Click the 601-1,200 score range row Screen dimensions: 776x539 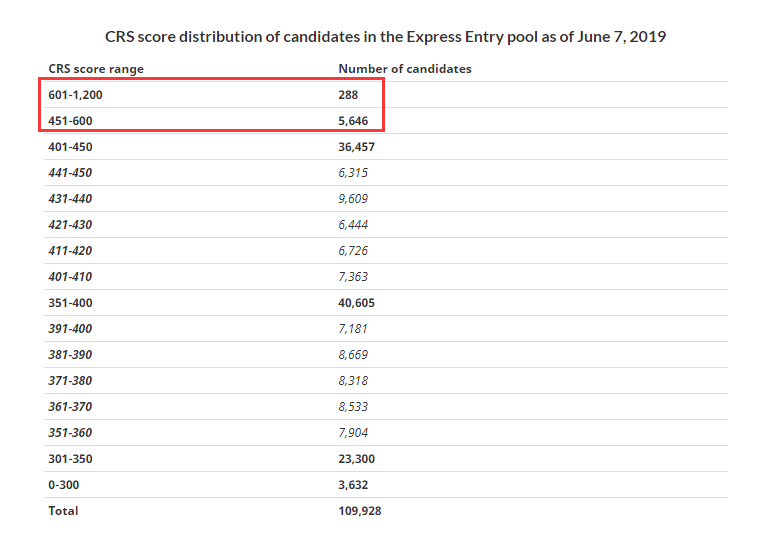coord(386,95)
